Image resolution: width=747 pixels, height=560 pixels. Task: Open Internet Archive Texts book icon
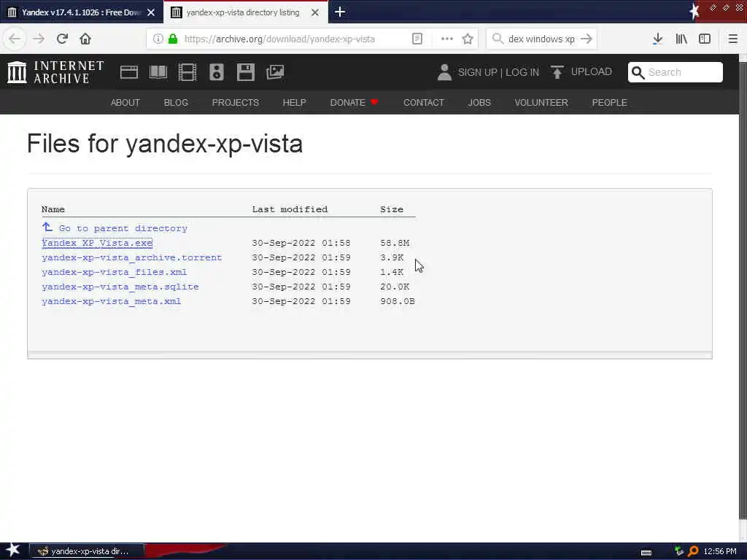point(158,72)
